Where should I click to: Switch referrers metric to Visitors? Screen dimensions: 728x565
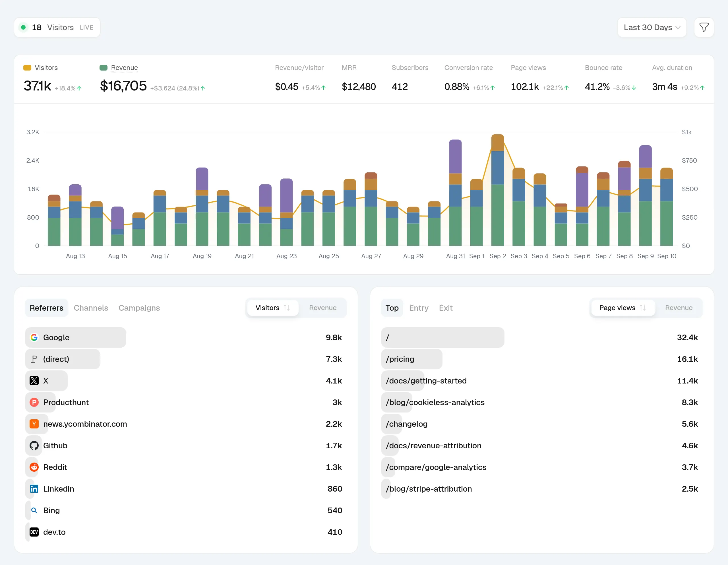(273, 308)
